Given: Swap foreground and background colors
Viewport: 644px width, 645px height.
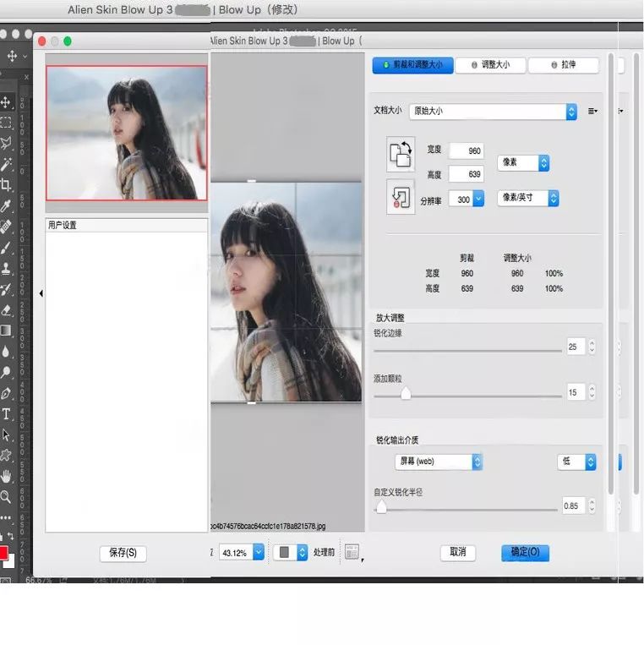Looking at the screenshot, I should pyautogui.click(x=11, y=536).
